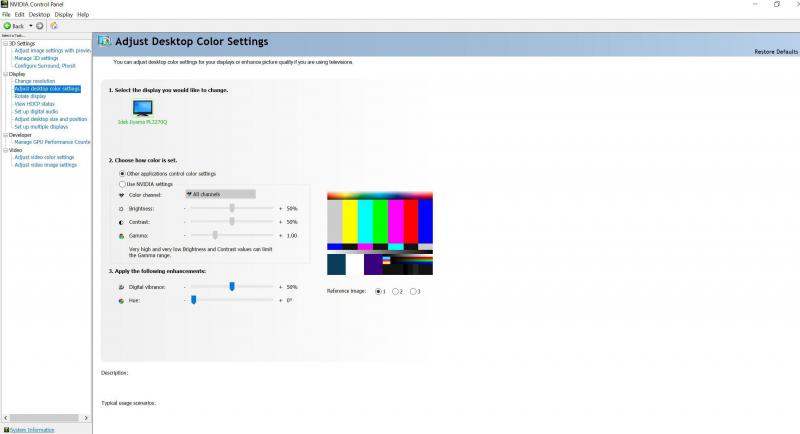The height and width of the screenshot is (434, 800).
Task: Click the System Information icon
Action: click(x=6, y=429)
